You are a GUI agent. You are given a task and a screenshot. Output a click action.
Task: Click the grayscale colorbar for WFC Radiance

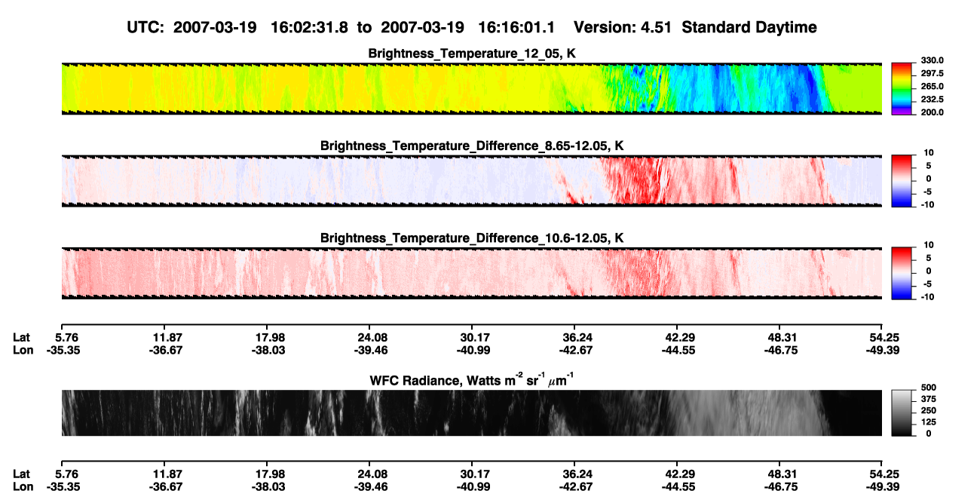(x=901, y=413)
